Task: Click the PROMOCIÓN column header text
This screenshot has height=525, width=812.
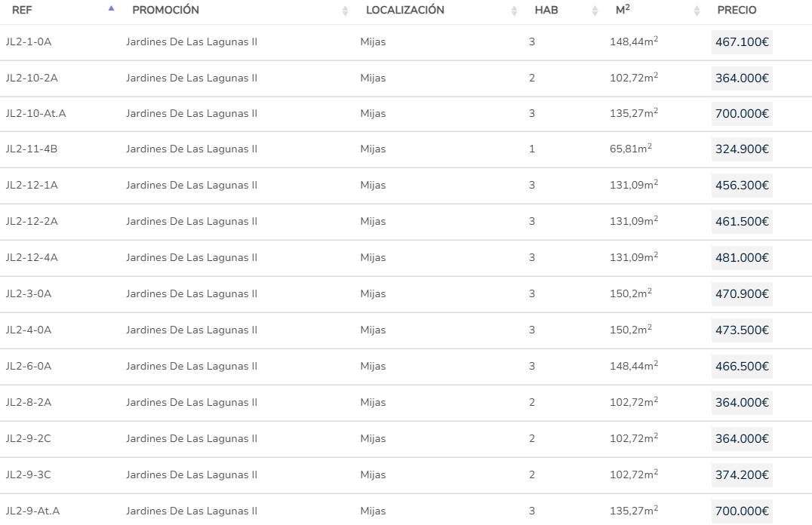Action: coord(165,11)
